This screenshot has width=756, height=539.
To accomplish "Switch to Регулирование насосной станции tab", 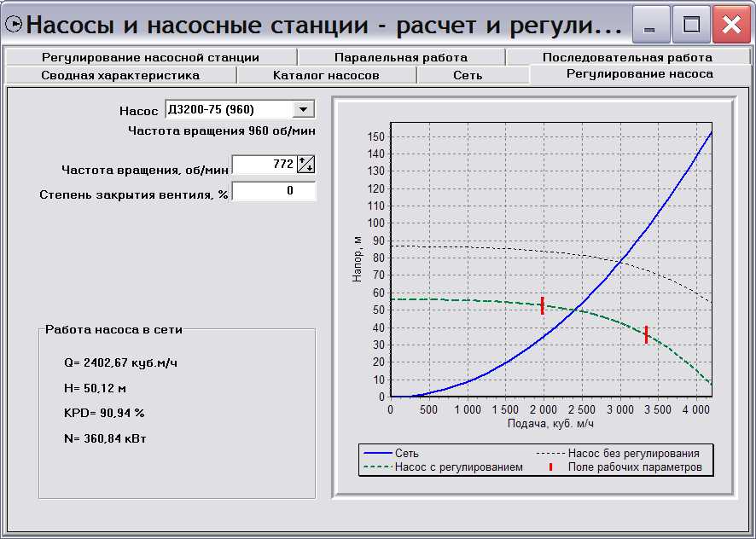I will (150, 57).
